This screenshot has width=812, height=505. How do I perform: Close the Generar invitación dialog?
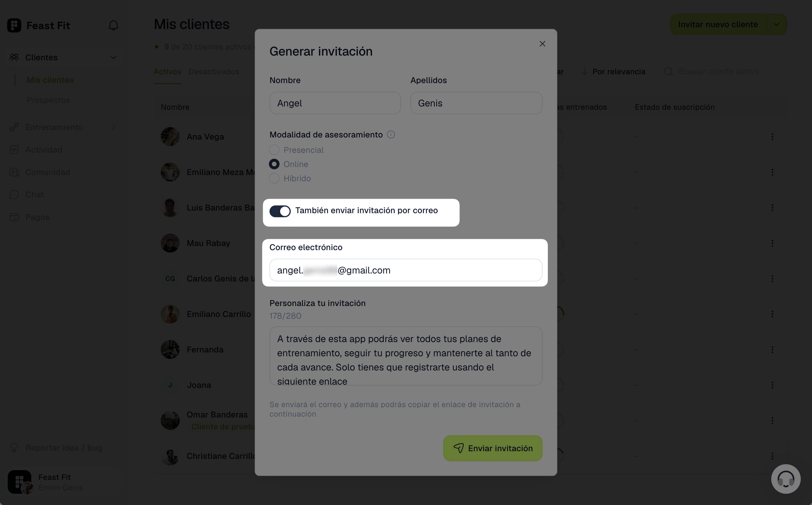(x=542, y=44)
